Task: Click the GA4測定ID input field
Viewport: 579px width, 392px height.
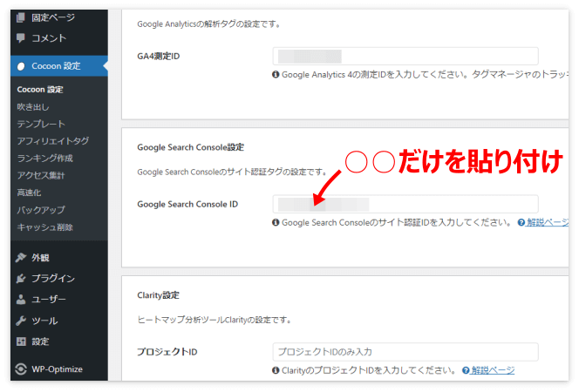Action: [x=405, y=57]
